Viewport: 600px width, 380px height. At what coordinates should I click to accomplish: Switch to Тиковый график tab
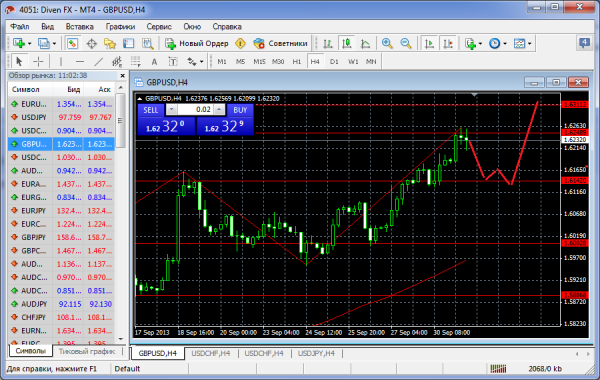click(87, 351)
